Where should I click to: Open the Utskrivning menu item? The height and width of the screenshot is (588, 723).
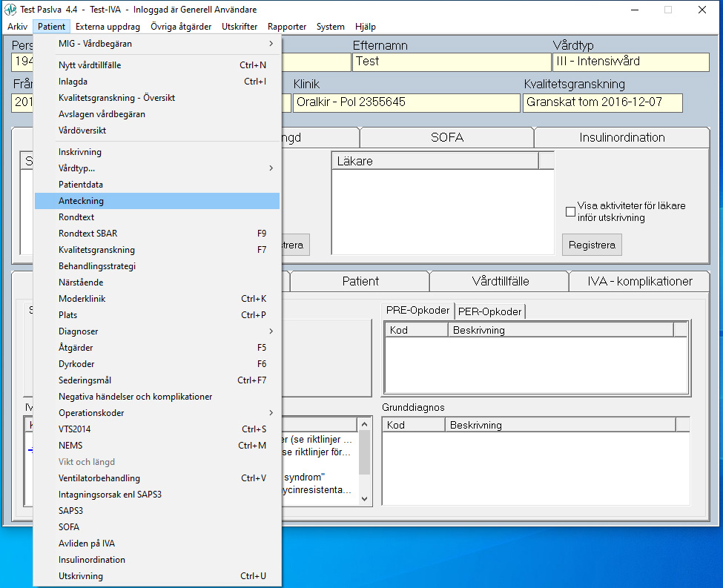tap(81, 576)
